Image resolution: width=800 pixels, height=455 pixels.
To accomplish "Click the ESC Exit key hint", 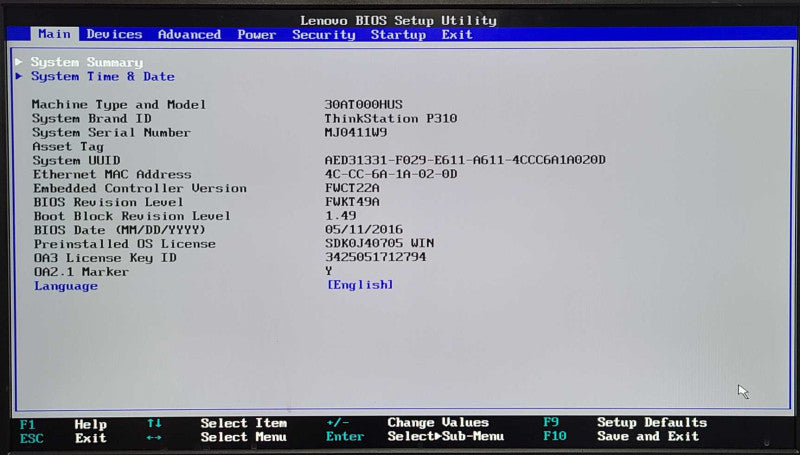I will pos(63,438).
